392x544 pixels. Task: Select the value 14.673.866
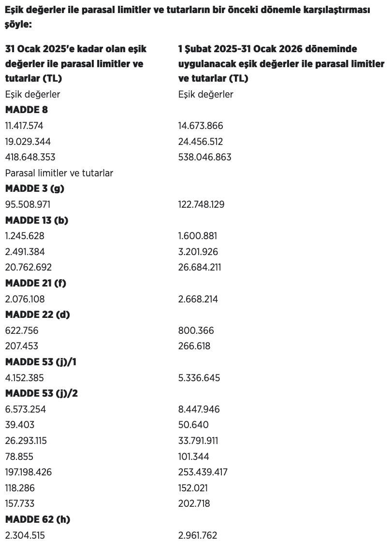pyautogui.click(x=201, y=126)
